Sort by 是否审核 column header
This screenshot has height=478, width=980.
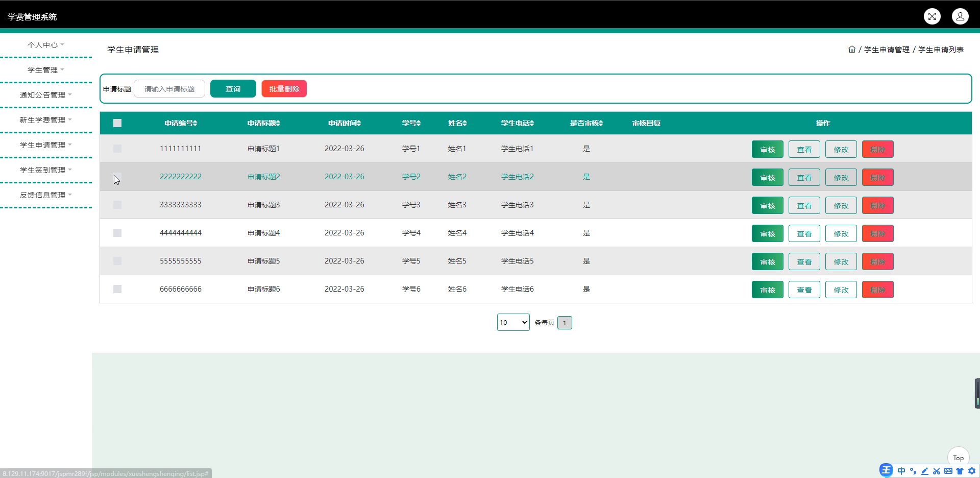coord(586,123)
